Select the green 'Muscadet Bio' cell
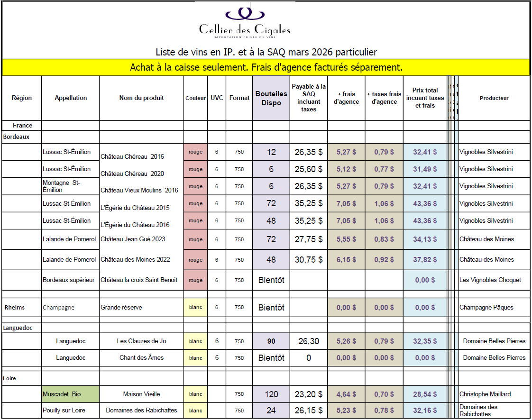The height and width of the screenshot is (420, 532). (71, 394)
